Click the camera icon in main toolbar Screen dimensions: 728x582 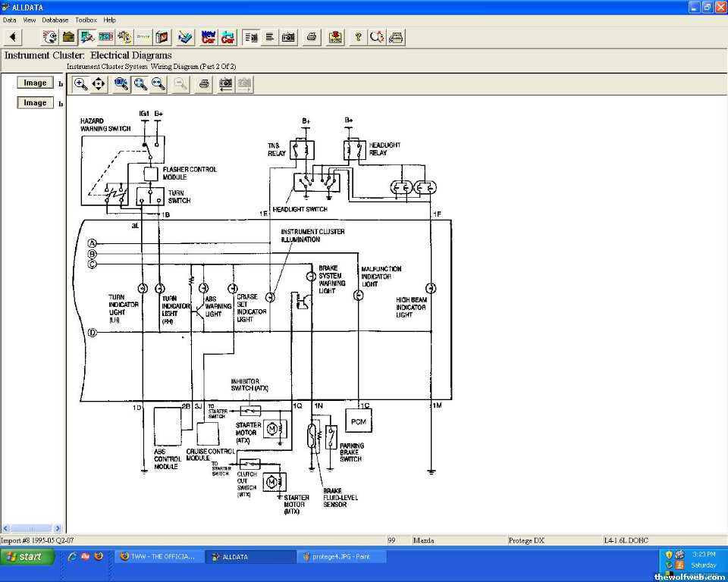point(288,36)
